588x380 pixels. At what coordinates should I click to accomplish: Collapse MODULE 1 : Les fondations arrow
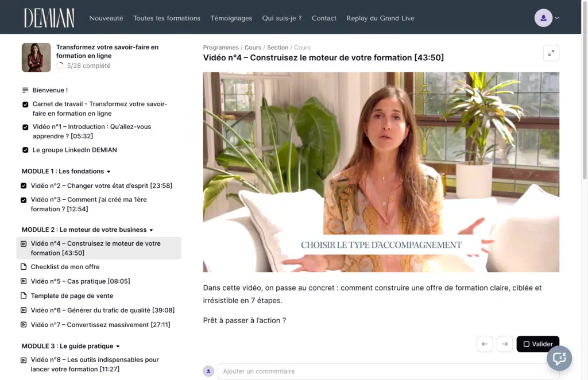(109, 172)
